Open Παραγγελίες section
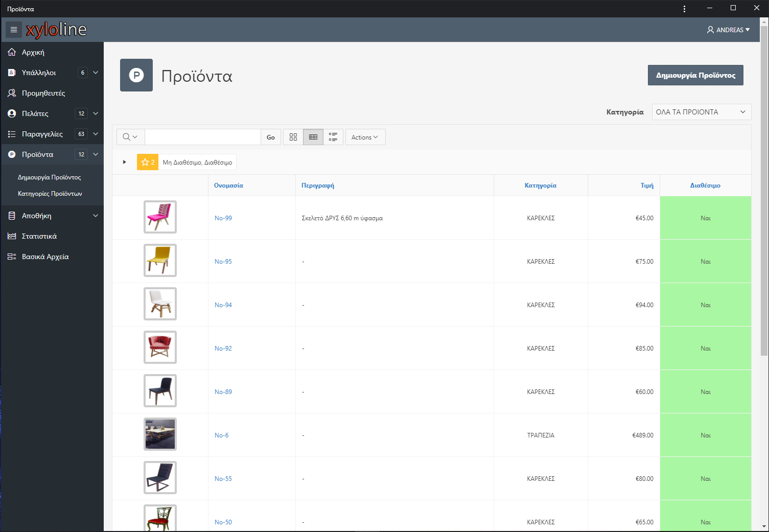 point(42,134)
